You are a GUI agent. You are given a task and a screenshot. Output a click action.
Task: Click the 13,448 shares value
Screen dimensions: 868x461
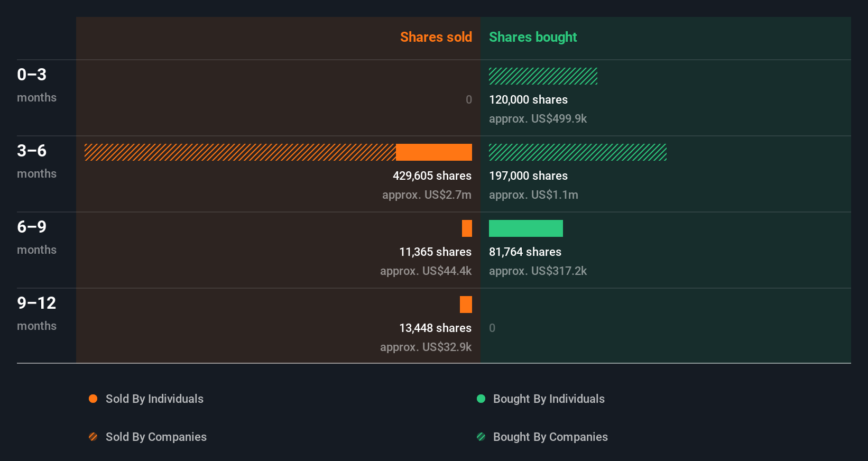(435, 328)
